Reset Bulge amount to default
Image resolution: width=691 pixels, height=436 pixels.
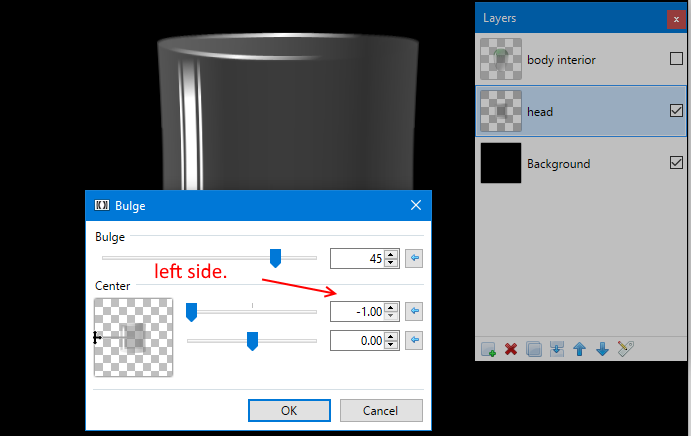(414, 258)
